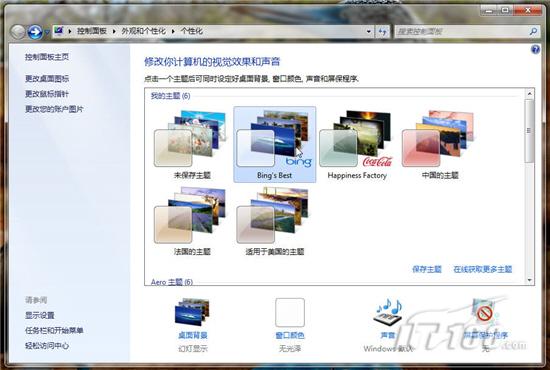Open the Window Color (窗口颜色) swatch
The height and width of the screenshot is (370, 550).
(x=290, y=312)
